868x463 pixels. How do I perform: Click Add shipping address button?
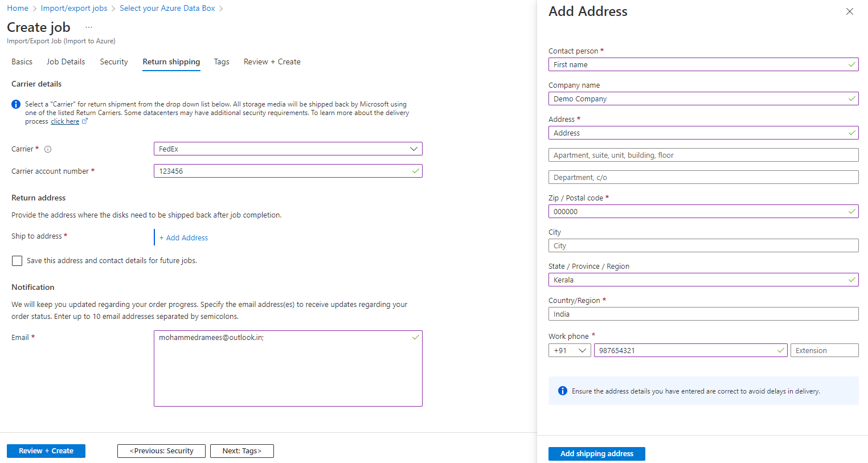coord(597,454)
